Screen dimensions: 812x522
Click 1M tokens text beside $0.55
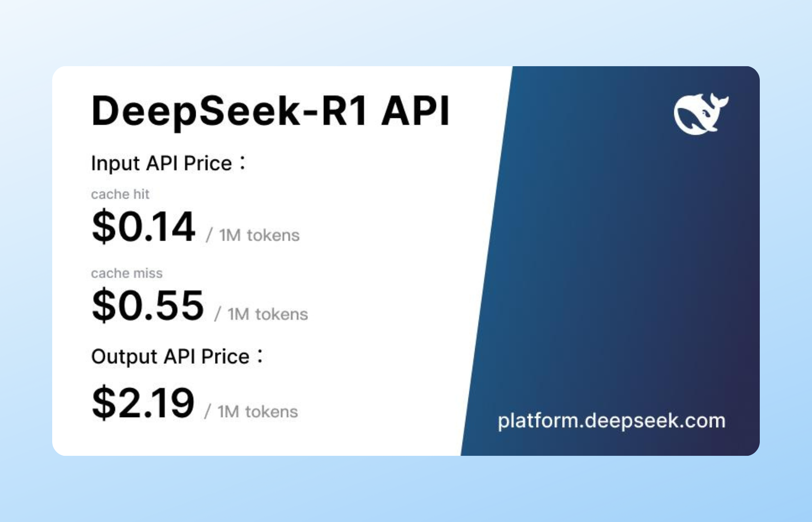coord(267,314)
